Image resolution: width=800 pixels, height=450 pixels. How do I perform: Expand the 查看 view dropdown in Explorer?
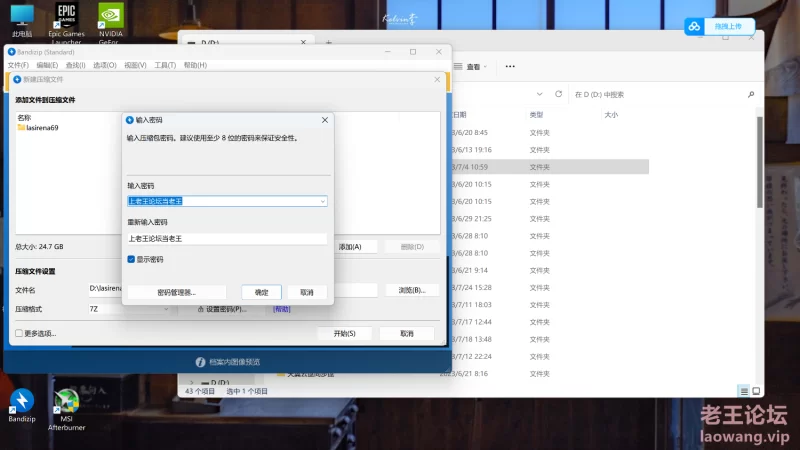pos(471,67)
